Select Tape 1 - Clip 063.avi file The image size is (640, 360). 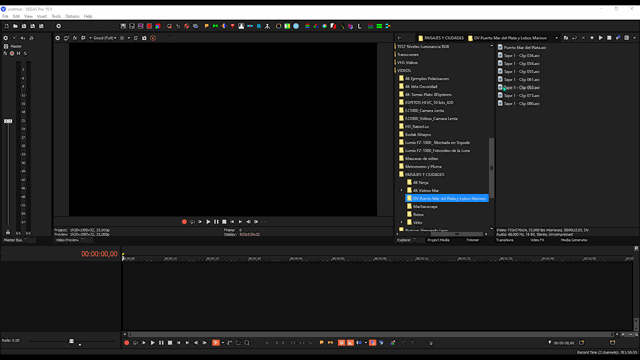pos(519,87)
